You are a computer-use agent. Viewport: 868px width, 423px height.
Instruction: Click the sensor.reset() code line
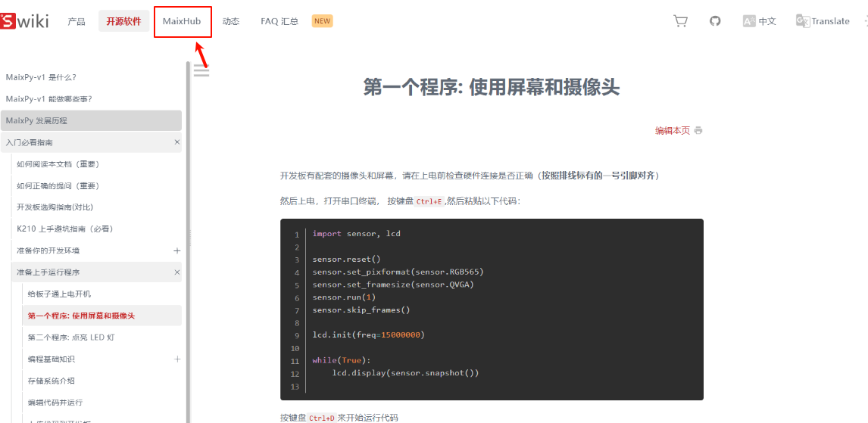click(347, 259)
